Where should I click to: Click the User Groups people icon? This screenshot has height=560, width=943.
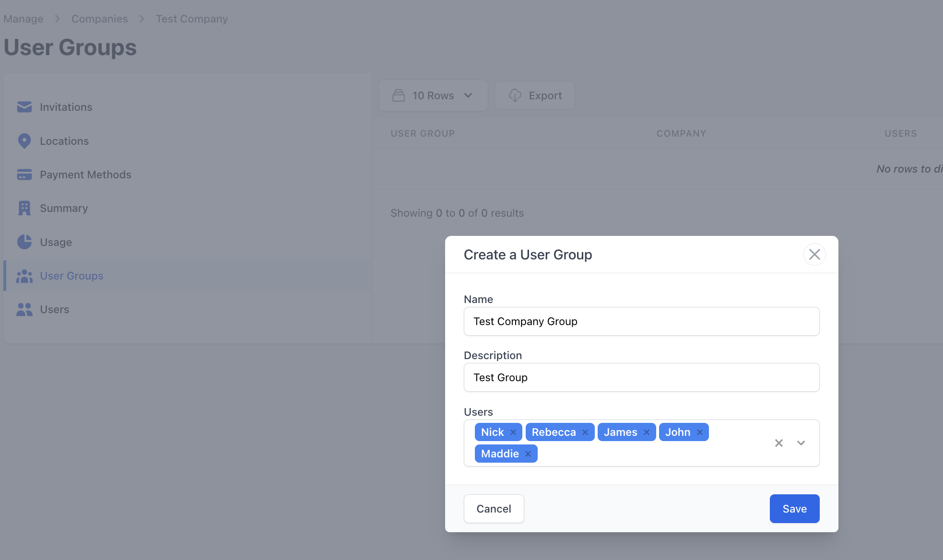24,276
